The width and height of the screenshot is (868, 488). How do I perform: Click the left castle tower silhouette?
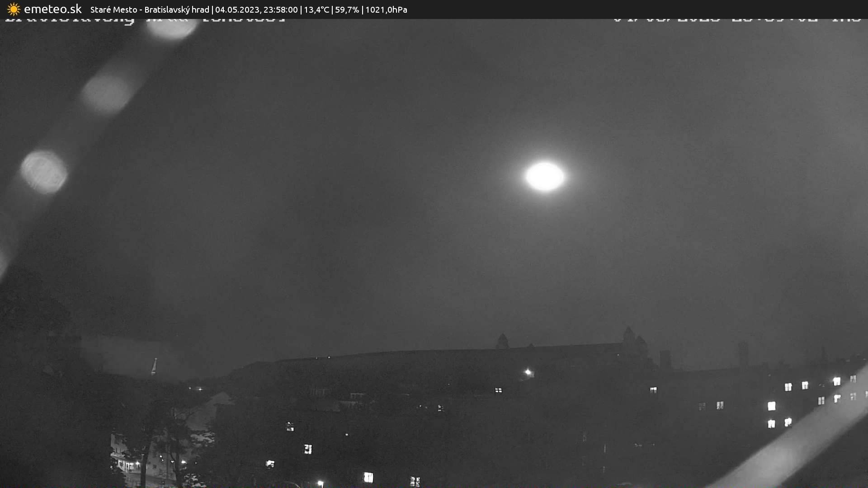(502, 342)
